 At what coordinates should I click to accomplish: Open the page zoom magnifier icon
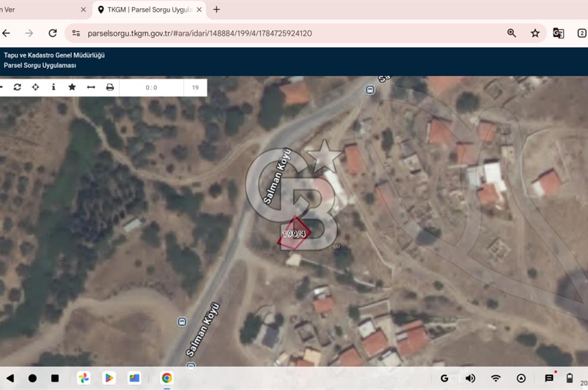click(512, 33)
